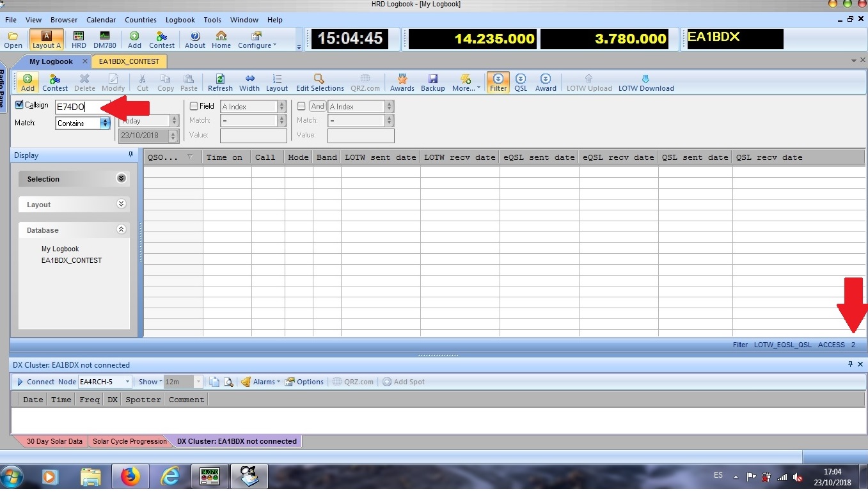Click the 3.780.000 frequency display
The image size is (868, 493).
click(x=604, y=39)
